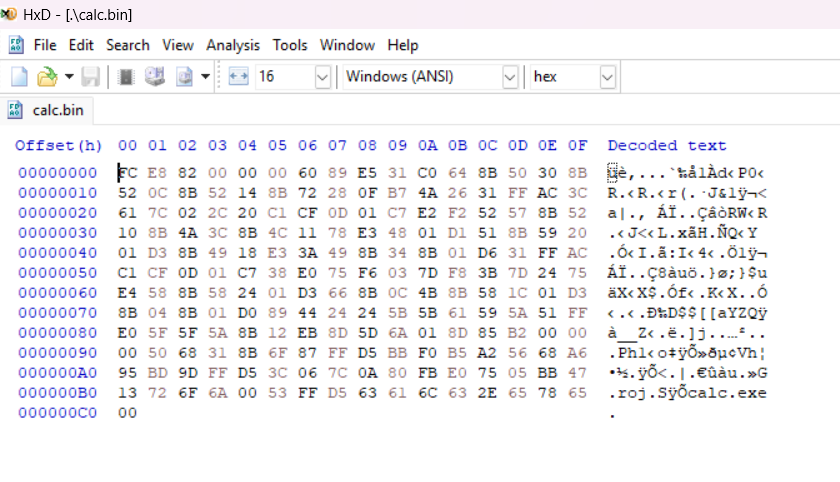Viewport: 840px width, 482px height.
Task: Click the Open disk icon
Action: 154,77
